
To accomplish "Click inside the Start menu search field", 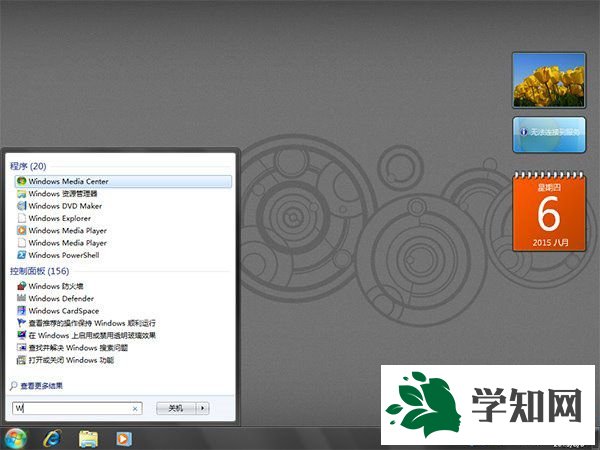I will pos(77,408).
